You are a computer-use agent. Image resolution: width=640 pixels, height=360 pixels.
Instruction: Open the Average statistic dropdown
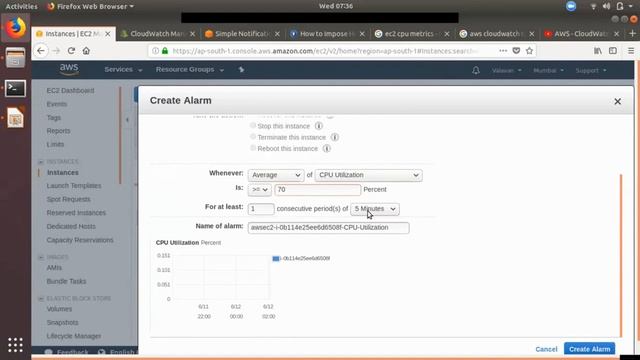click(276, 175)
